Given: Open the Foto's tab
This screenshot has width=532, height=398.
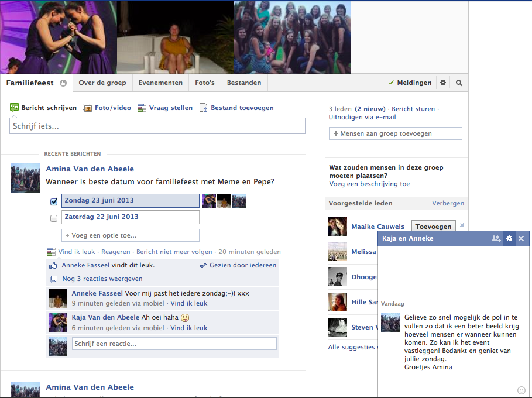Looking at the screenshot, I should point(205,83).
